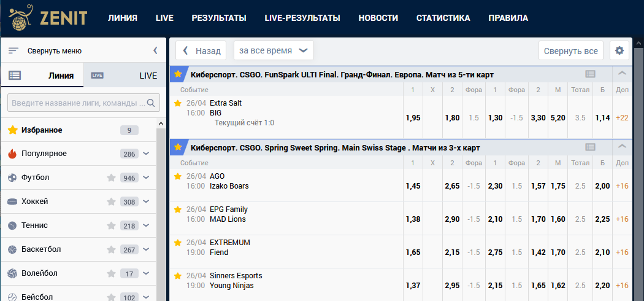
Task: Click the Свернуть меню label
Action: tap(55, 50)
